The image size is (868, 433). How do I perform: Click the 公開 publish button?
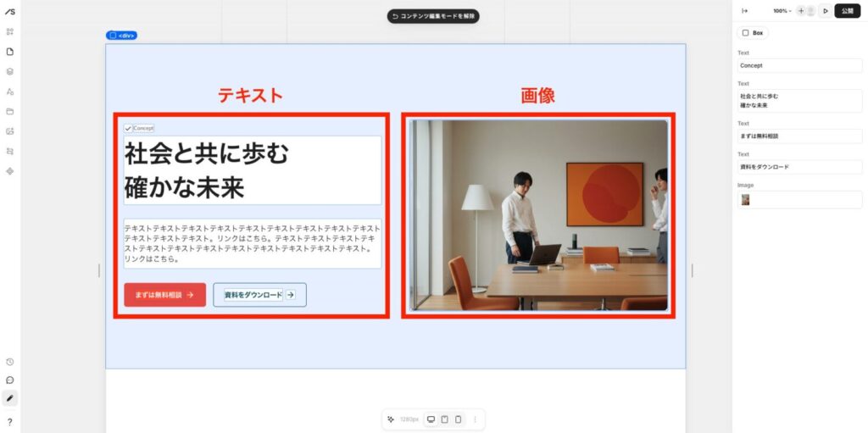[x=848, y=11]
